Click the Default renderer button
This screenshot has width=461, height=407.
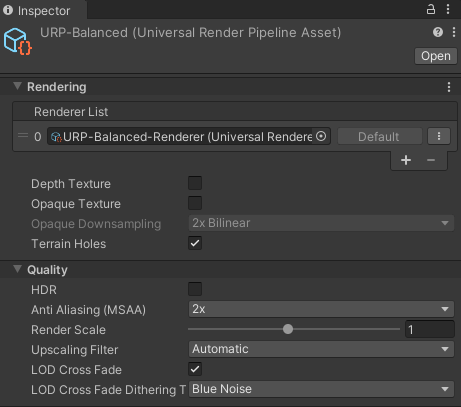(x=380, y=136)
